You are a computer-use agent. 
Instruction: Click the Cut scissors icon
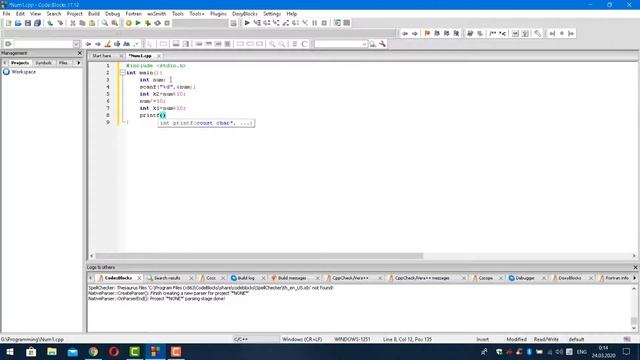[73, 23]
